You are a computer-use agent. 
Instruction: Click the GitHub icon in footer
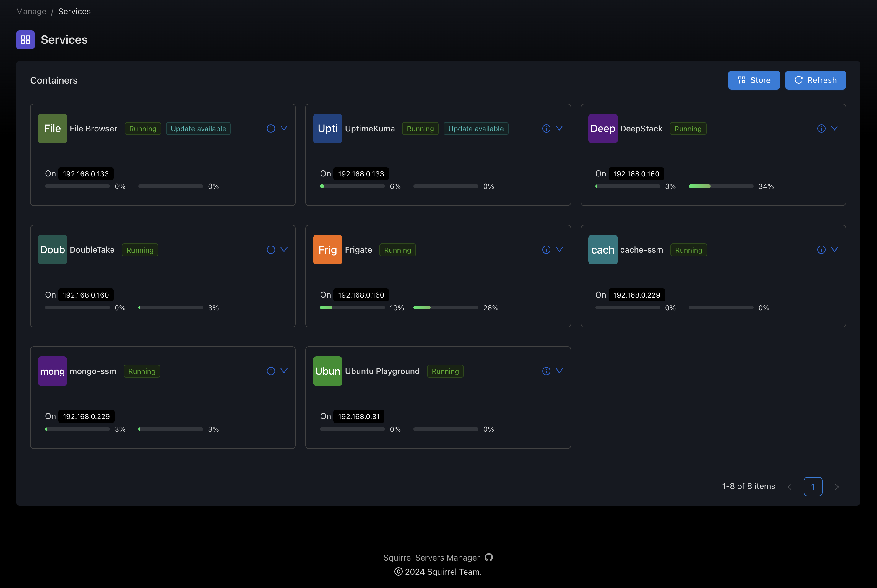tap(488, 558)
